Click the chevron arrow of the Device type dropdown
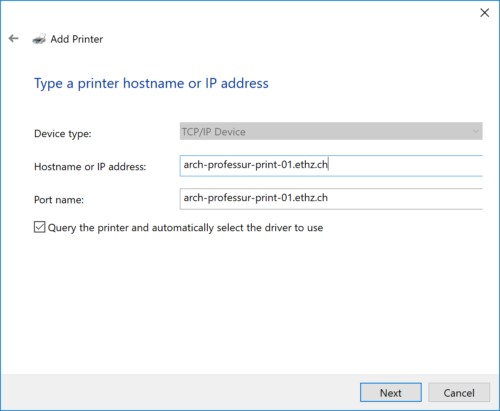500x411 pixels. pos(475,131)
